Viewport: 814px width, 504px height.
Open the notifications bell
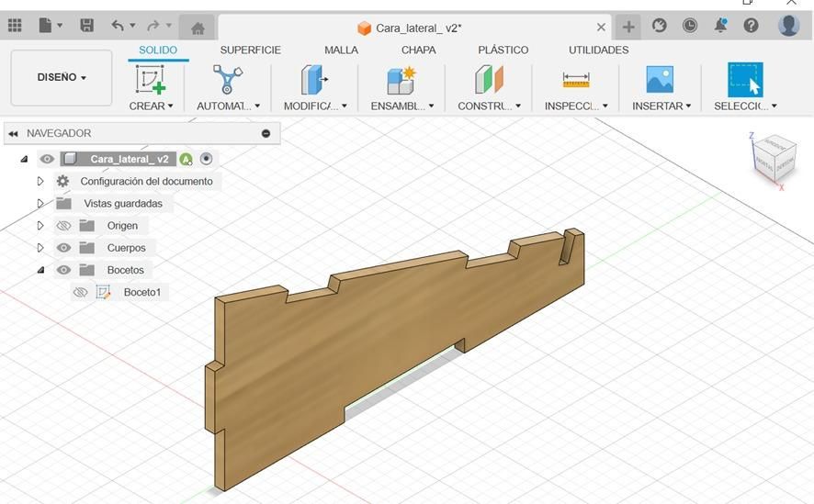coord(720,26)
